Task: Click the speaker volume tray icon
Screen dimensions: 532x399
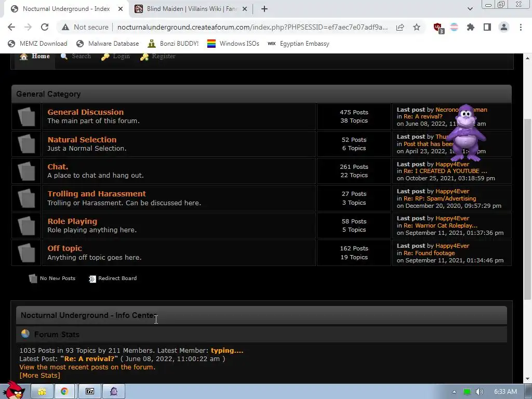Action: coord(479,392)
